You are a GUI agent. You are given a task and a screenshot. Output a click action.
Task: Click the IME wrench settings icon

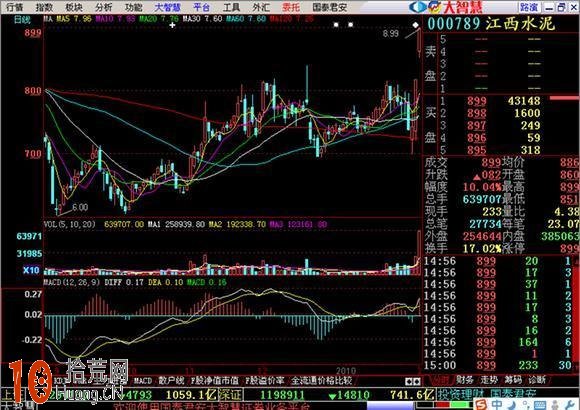tap(571, 404)
